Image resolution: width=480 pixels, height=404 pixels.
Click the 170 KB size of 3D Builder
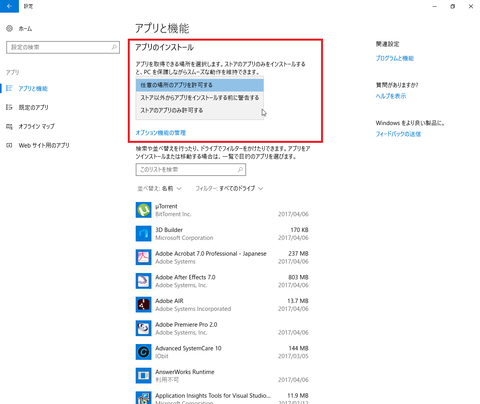(299, 230)
